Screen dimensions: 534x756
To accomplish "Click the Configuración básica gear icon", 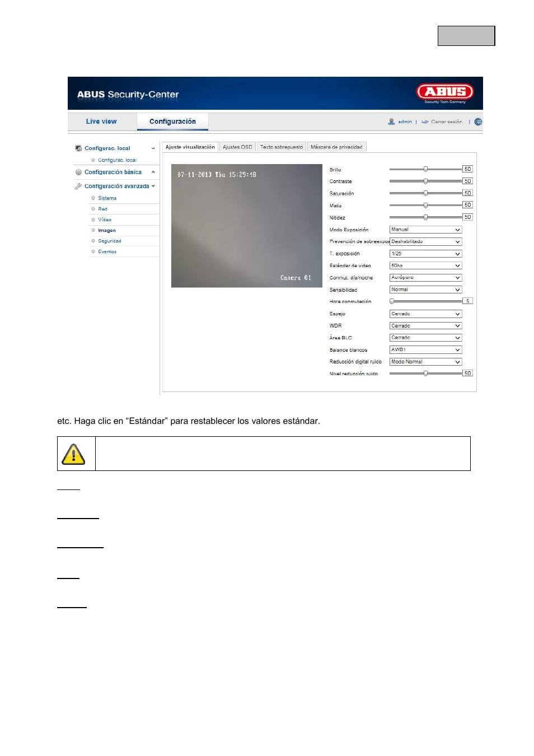I will click(x=78, y=172).
